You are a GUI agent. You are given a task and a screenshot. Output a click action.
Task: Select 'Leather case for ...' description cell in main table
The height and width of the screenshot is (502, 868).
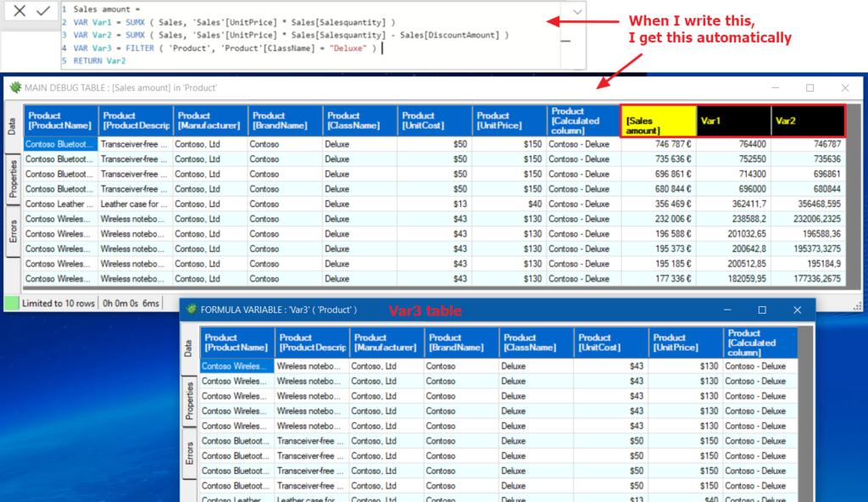(x=136, y=204)
